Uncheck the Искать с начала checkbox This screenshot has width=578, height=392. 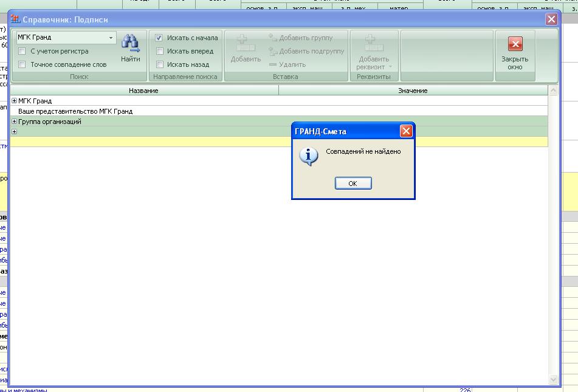tap(159, 38)
